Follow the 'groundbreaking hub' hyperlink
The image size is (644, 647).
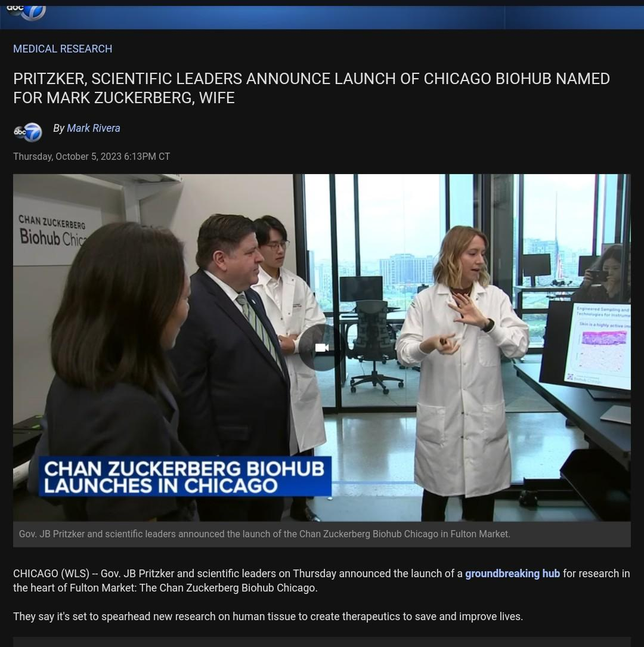(512, 574)
